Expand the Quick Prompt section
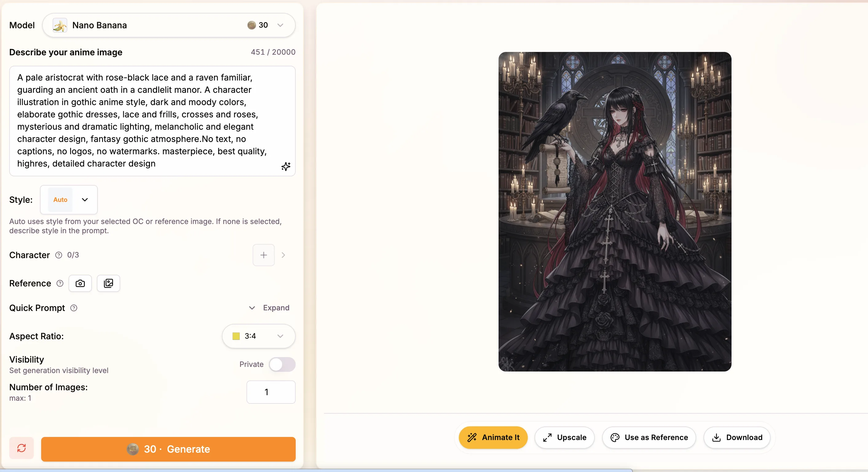 269,308
